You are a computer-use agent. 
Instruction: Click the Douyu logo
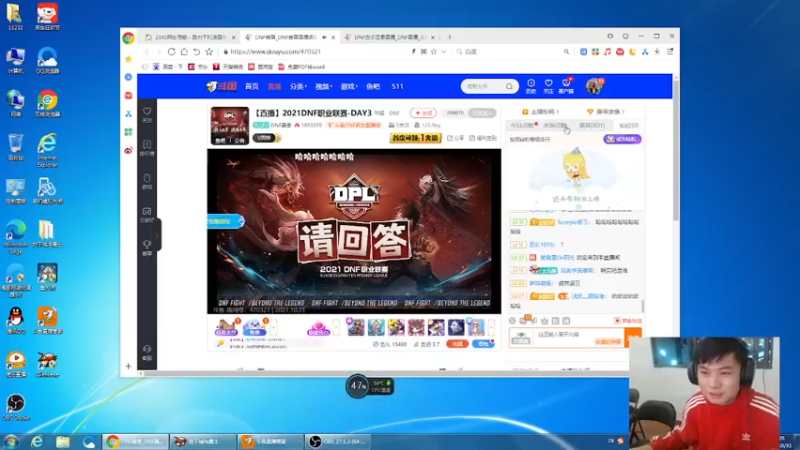point(221,86)
